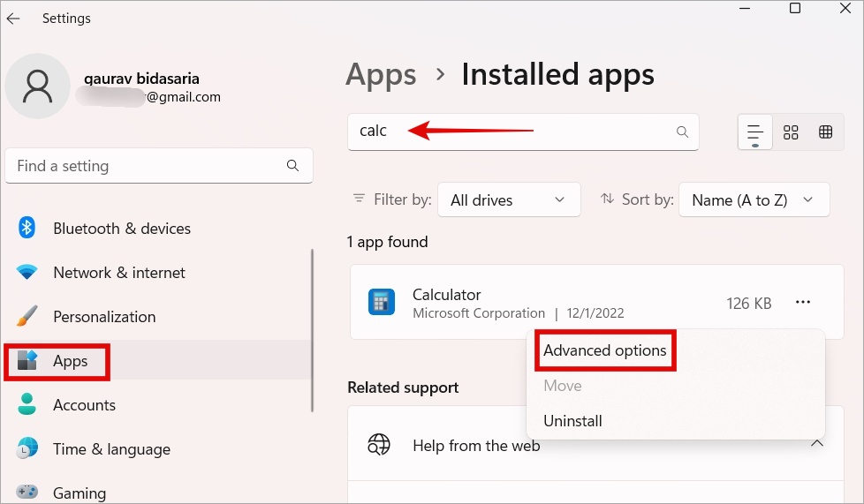Viewport: 864px width, 504px height.
Task: Collapse the Help from the web section
Action: point(817,444)
